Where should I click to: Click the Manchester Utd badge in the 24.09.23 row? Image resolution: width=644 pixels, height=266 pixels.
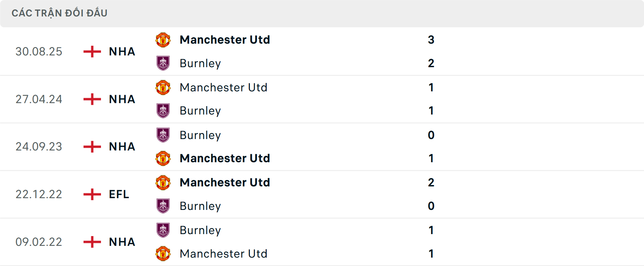[163, 158]
